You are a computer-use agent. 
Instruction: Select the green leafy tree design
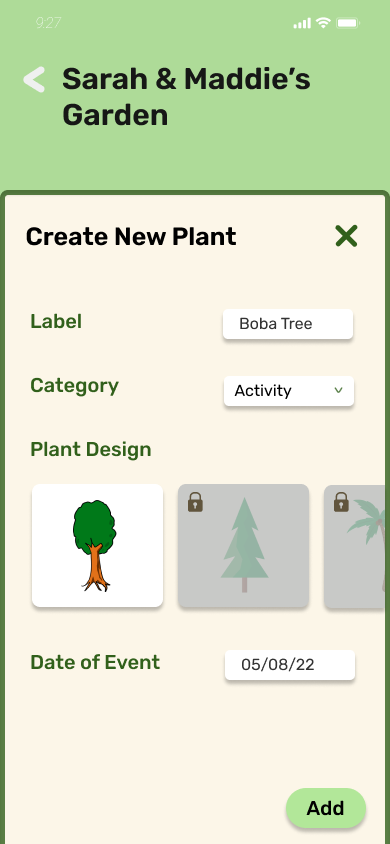(x=97, y=545)
